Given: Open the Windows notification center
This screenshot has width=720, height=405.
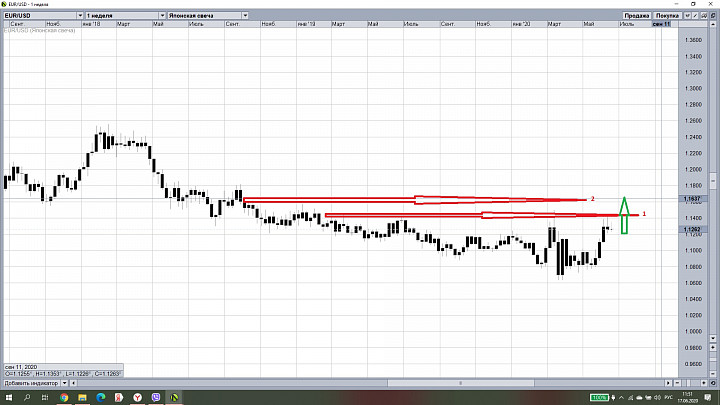Looking at the screenshot, I should point(708,397).
